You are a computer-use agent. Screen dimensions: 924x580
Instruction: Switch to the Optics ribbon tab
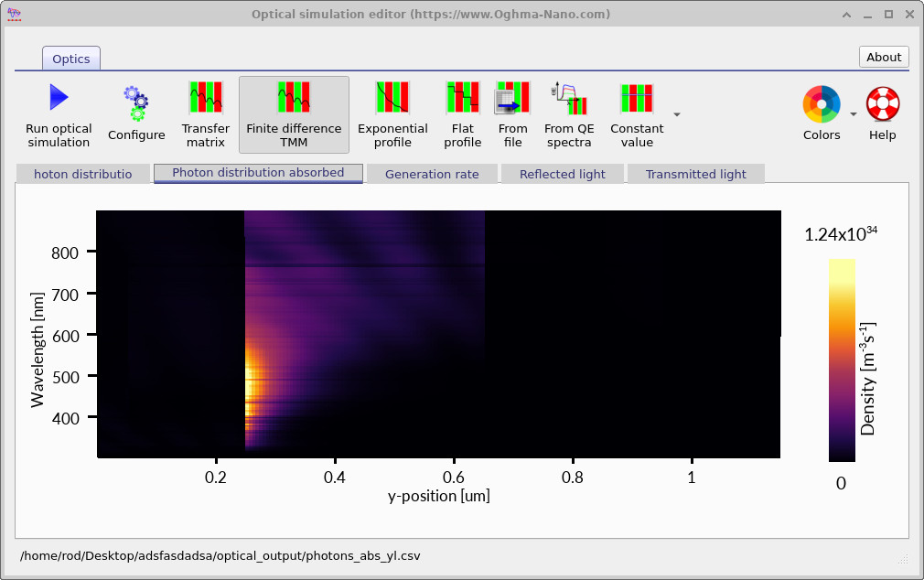click(x=71, y=59)
